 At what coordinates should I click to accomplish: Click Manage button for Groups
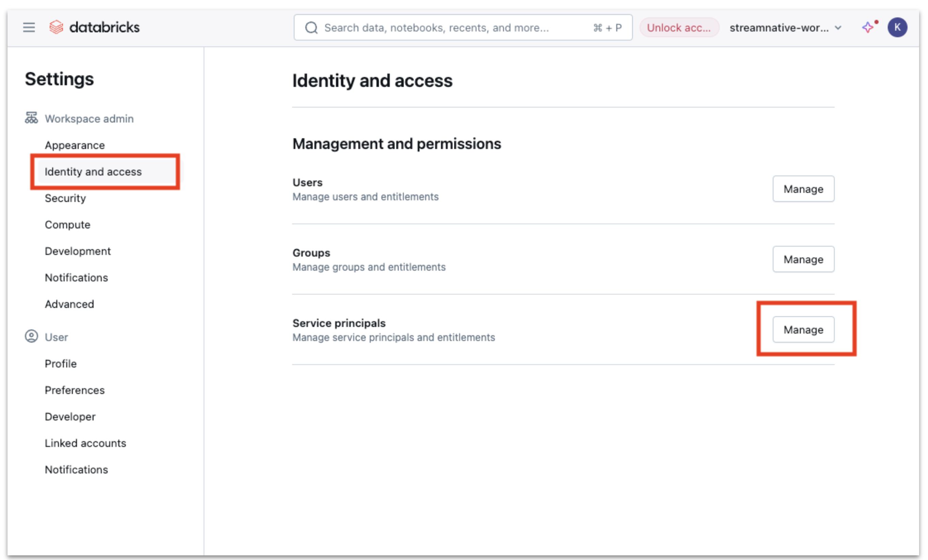(804, 259)
